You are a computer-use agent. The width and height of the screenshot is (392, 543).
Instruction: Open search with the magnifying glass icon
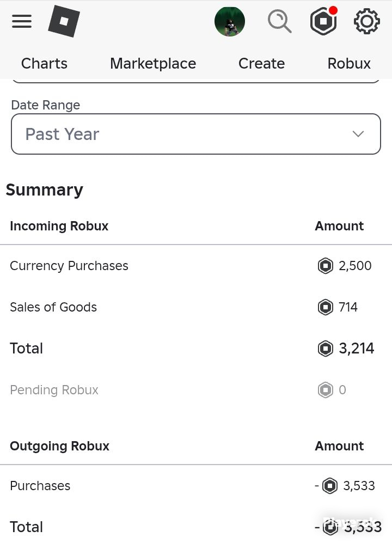coord(279,21)
